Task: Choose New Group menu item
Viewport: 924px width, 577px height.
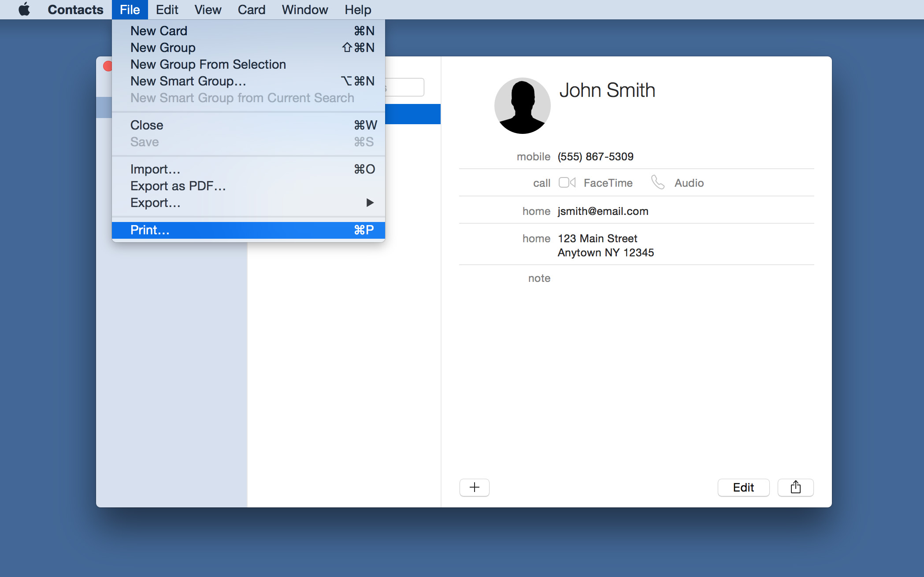Action: click(x=249, y=48)
